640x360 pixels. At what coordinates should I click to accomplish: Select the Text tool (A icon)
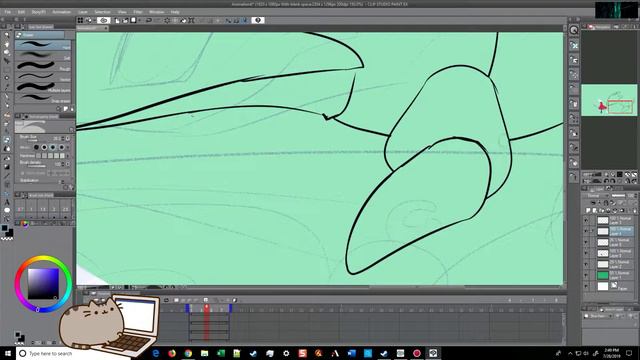pos(7,202)
